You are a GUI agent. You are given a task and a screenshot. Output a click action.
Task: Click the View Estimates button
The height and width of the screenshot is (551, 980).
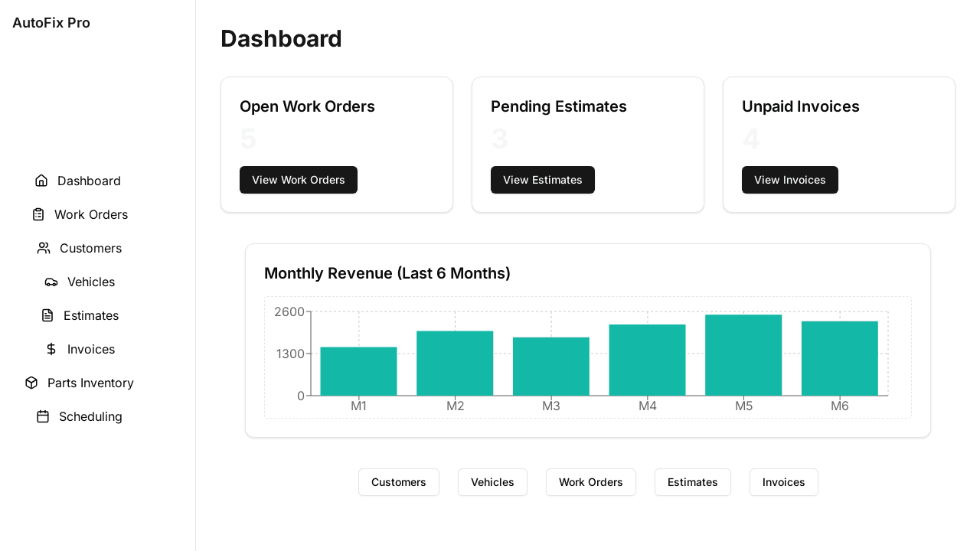click(x=543, y=180)
